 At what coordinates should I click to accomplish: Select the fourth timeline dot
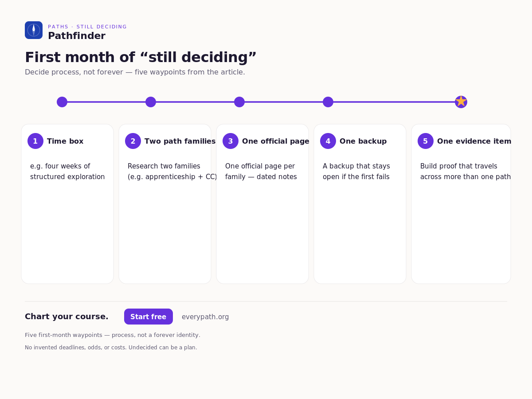coord(328,102)
